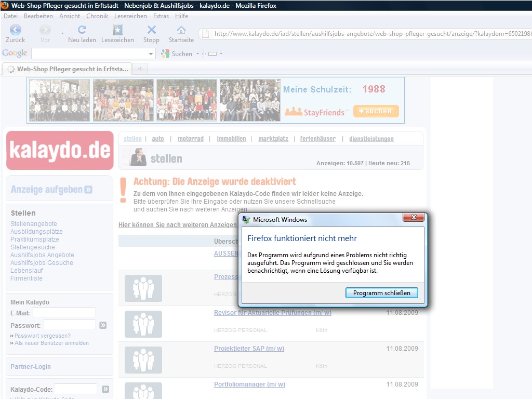The height and width of the screenshot is (399, 532).
Task: Click Google toolbar Suchen button
Action: click(177, 54)
